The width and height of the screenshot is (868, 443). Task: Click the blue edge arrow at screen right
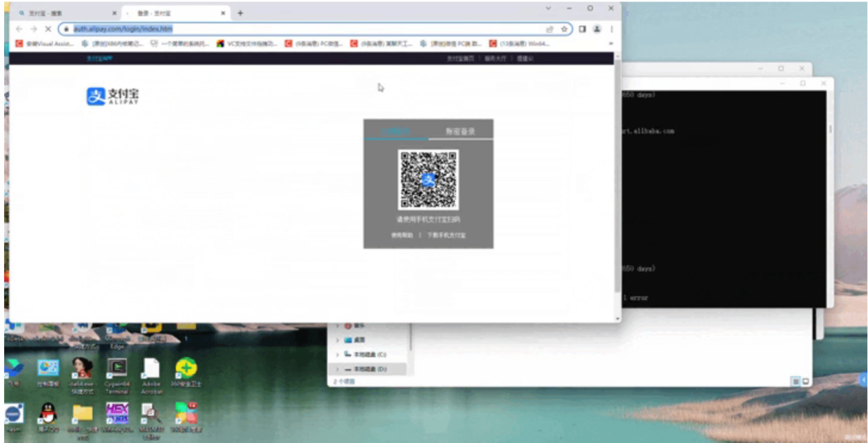coord(863,379)
